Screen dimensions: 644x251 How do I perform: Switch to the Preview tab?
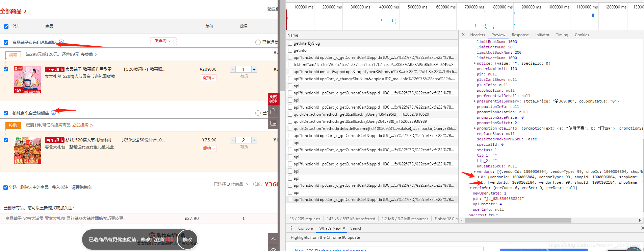(498, 35)
